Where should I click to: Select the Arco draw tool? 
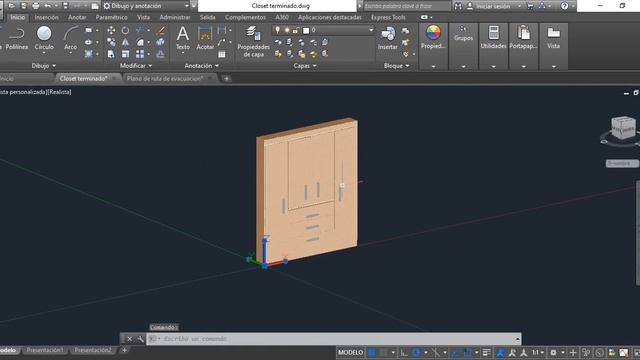point(71,39)
